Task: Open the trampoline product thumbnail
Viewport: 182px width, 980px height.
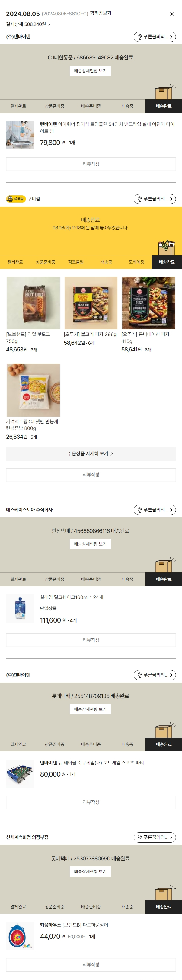Action: tap(20, 135)
